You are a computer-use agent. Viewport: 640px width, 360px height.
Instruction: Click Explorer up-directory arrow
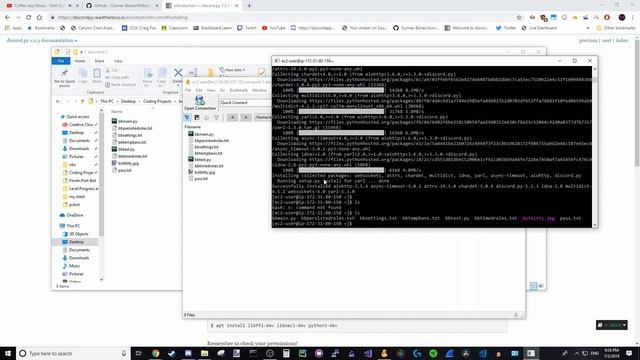[82, 101]
